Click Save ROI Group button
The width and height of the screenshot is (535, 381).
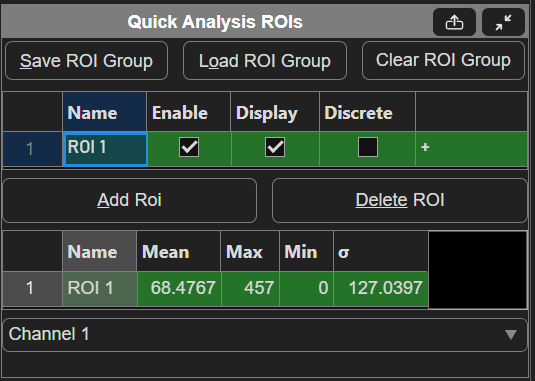click(x=86, y=61)
